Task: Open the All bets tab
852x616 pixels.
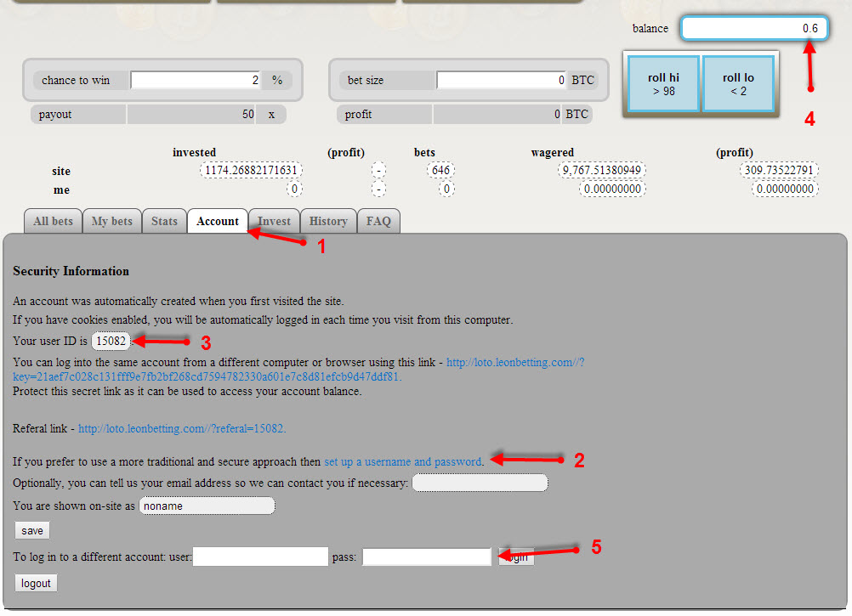Action: coord(53,221)
